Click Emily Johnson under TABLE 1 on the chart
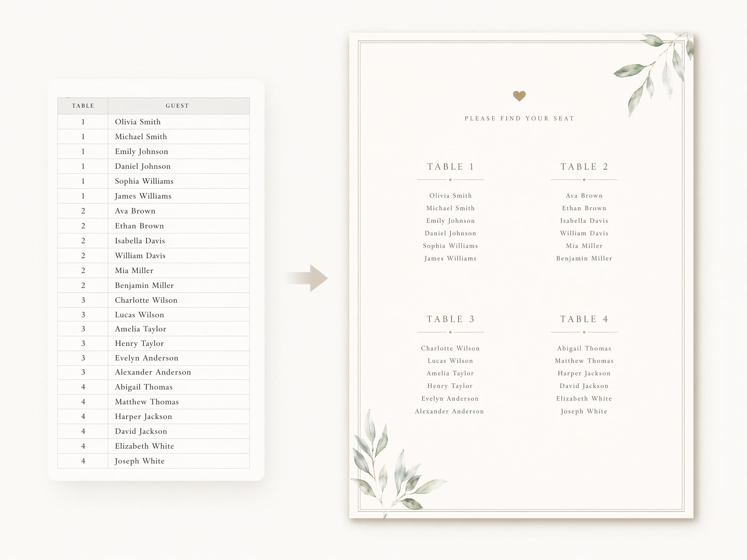Viewport: 747px width, 560px height. (451, 220)
